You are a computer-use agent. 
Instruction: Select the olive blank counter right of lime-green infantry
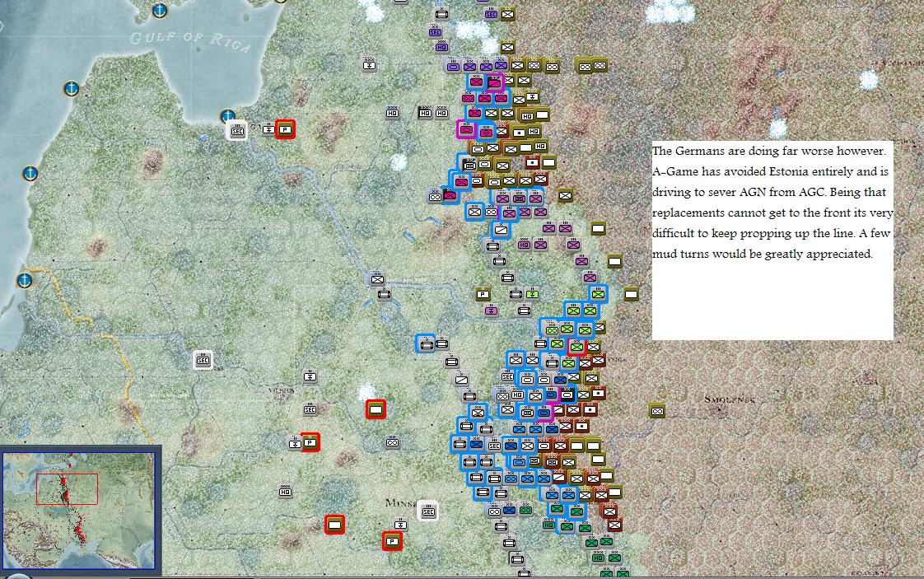631,294
